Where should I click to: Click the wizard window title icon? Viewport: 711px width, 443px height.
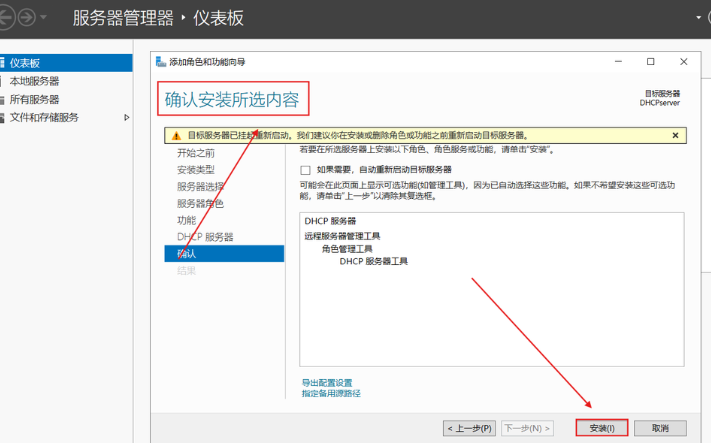click(x=160, y=62)
